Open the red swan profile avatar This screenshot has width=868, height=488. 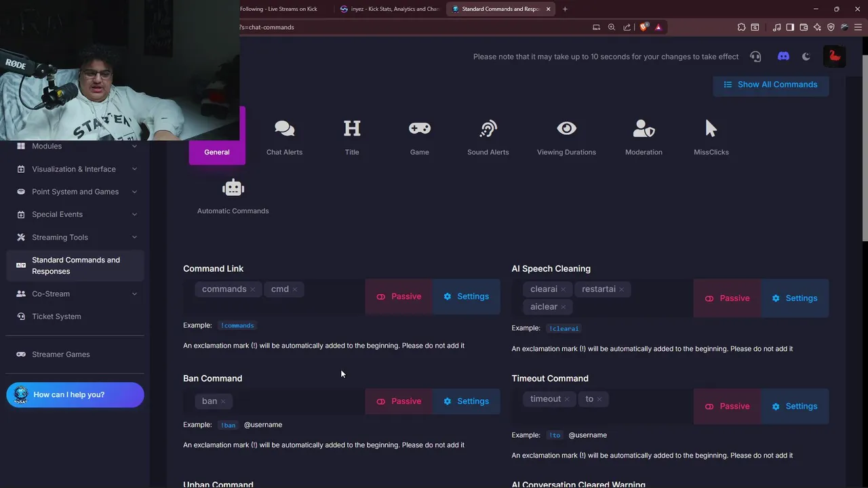click(x=835, y=56)
